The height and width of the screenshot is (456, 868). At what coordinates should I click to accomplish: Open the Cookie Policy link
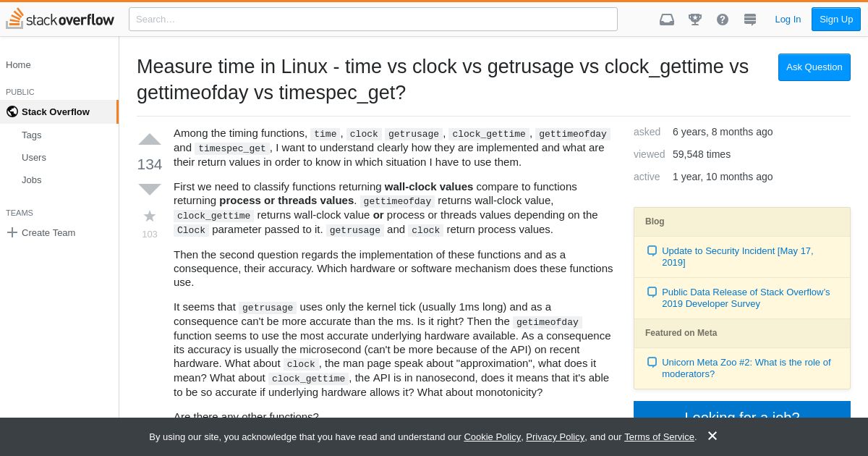492,436
